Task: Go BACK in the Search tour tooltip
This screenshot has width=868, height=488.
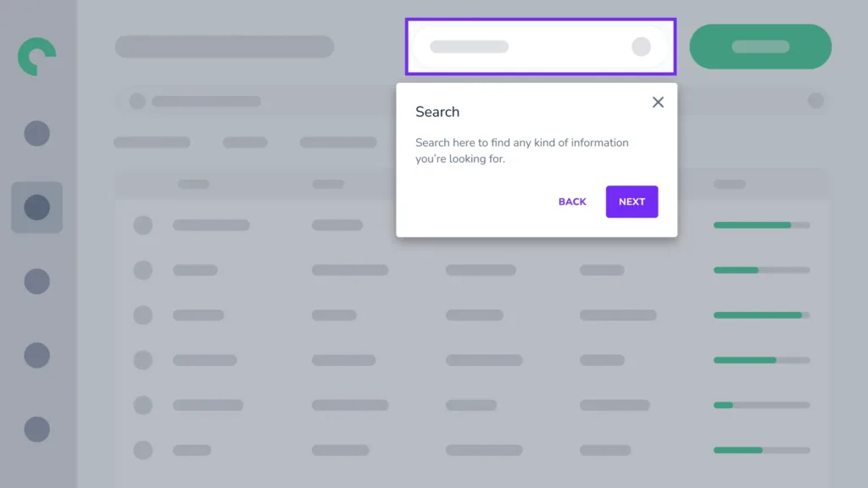Action: pos(572,202)
